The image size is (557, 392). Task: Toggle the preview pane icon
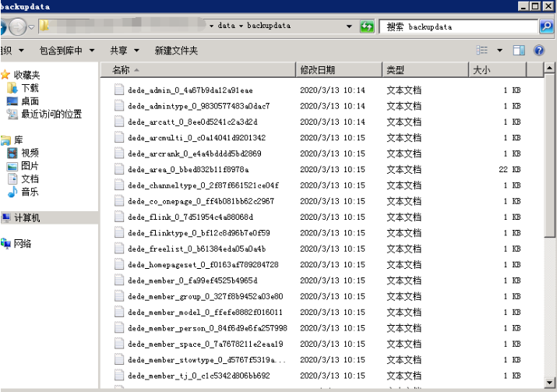point(519,51)
